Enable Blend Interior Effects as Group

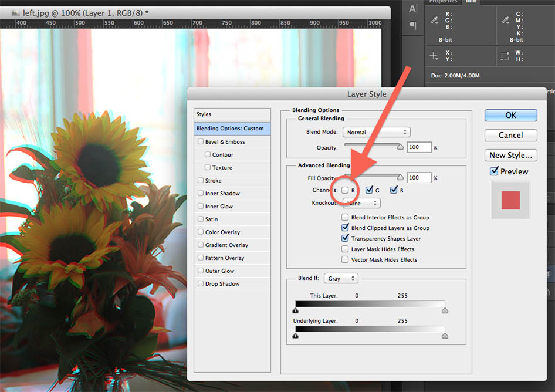coord(345,217)
